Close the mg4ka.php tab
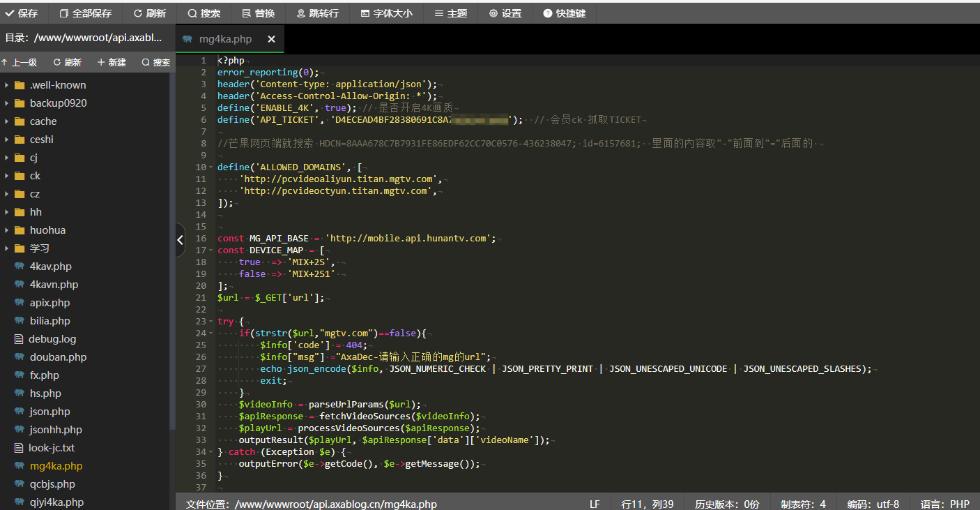The height and width of the screenshot is (510, 980). coord(271,39)
